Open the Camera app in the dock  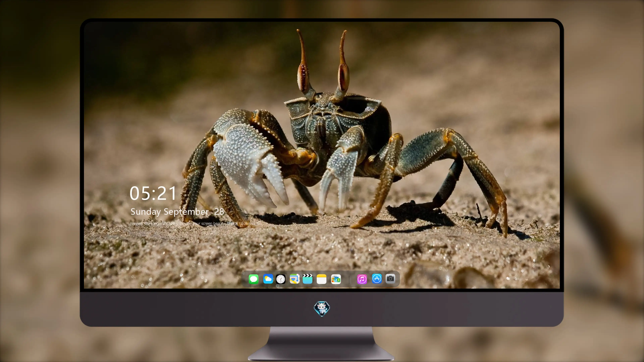click(390, 279)
